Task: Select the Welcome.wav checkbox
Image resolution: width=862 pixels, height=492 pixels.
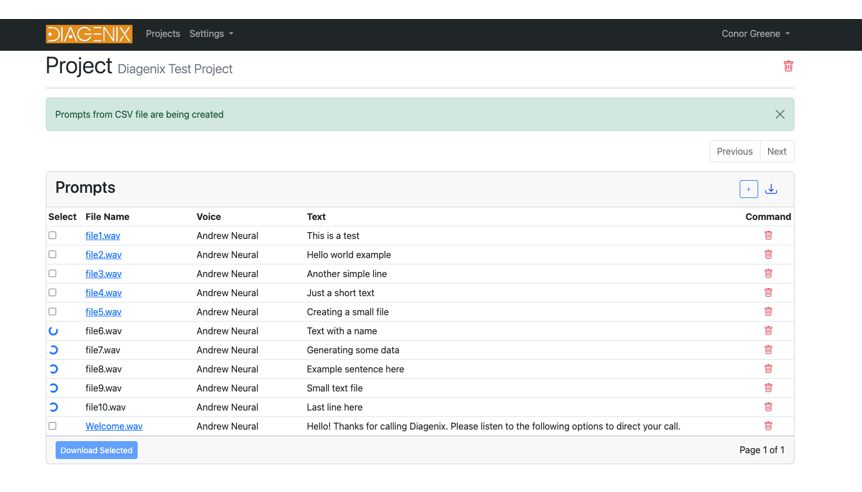Action: [52, 426]
